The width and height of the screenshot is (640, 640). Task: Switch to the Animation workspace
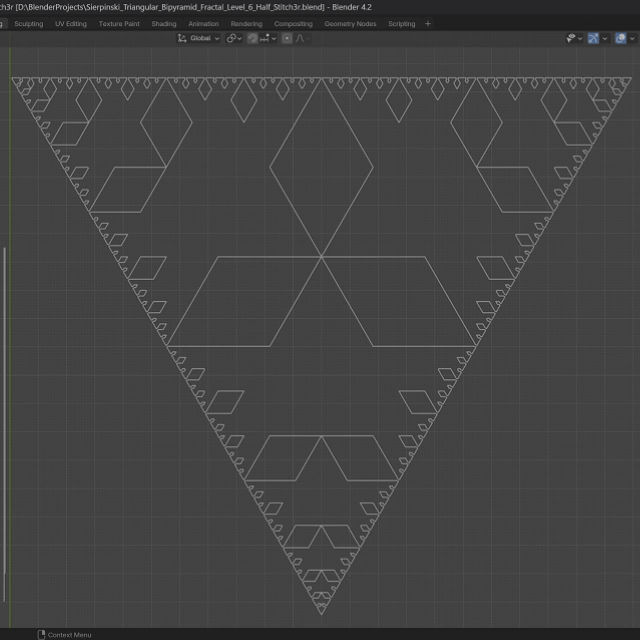pos(203,23)
